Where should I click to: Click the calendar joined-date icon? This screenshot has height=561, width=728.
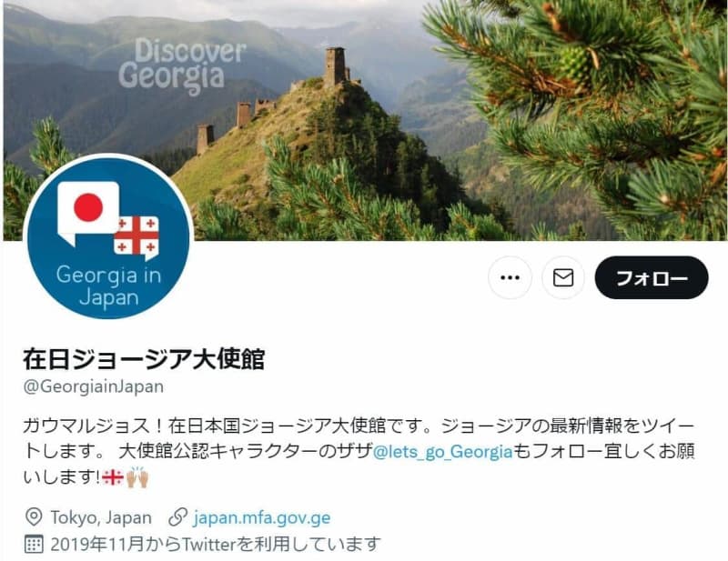34,544
